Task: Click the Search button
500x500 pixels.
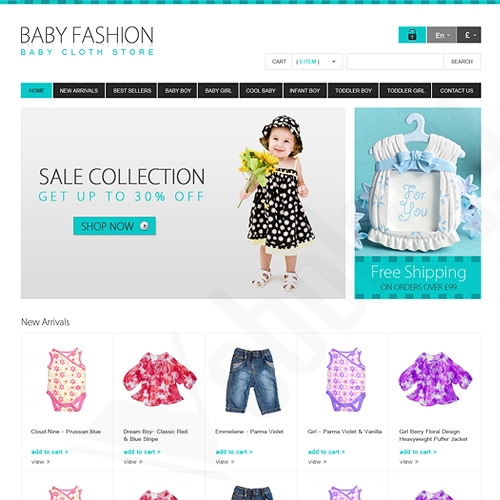Action: 462,62
